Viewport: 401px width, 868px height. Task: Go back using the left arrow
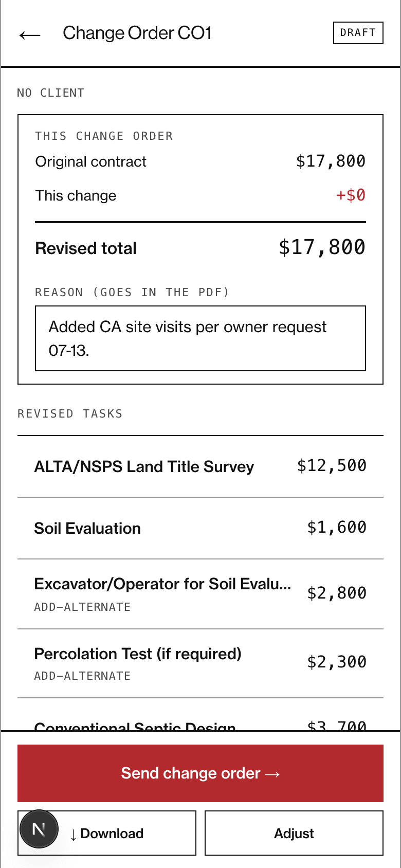pos(30,34)
